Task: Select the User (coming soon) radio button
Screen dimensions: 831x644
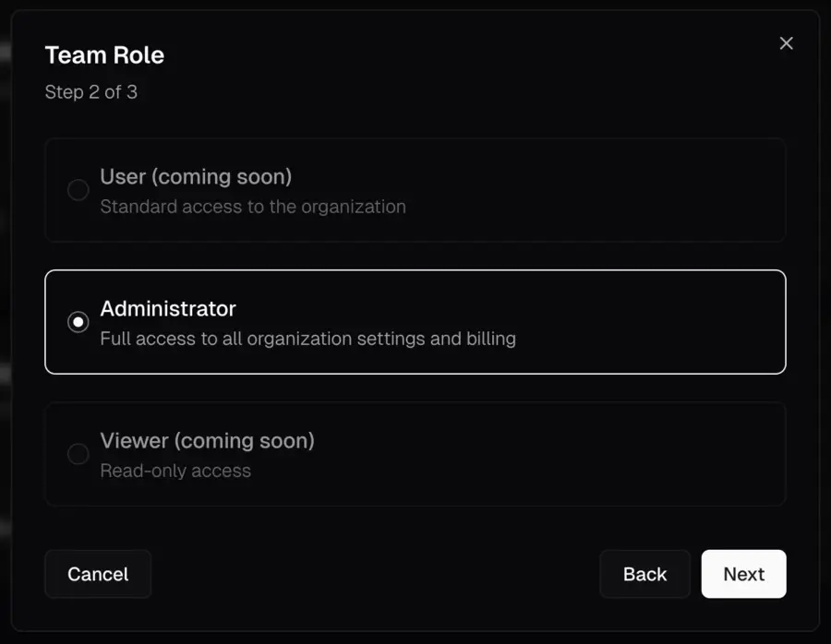Action: (78, 189)
